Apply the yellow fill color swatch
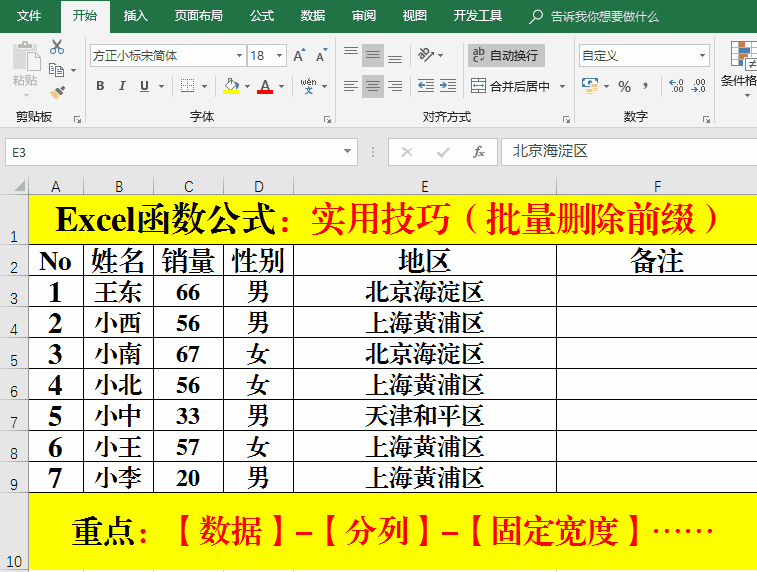 pyautogui.click(x=231, y=86)
